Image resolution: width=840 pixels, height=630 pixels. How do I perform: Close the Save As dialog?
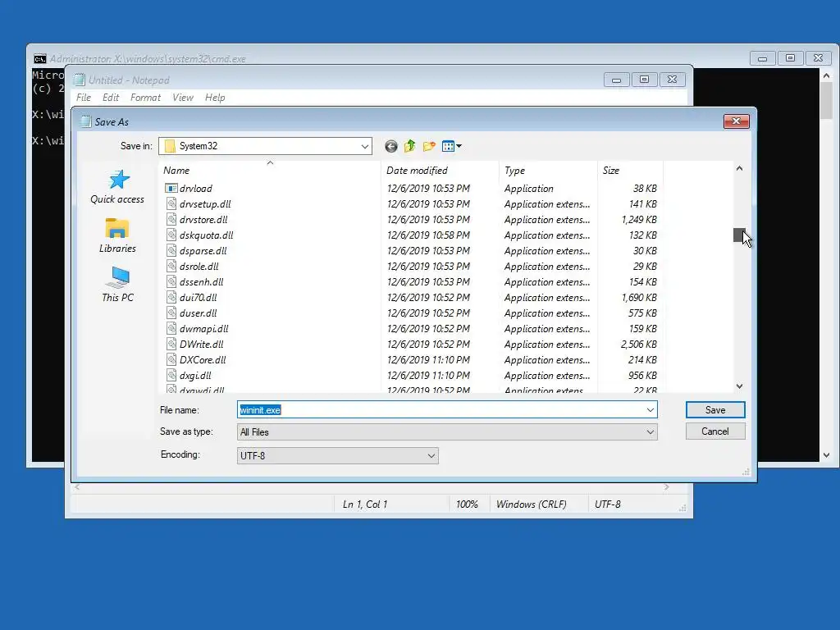point(736,121)
